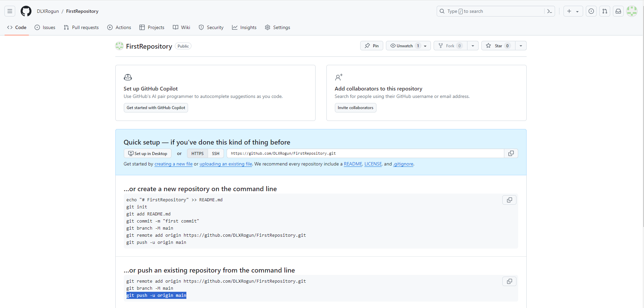
Task: Click the FirstRepository owner avatar
Action: coord(119,46)
